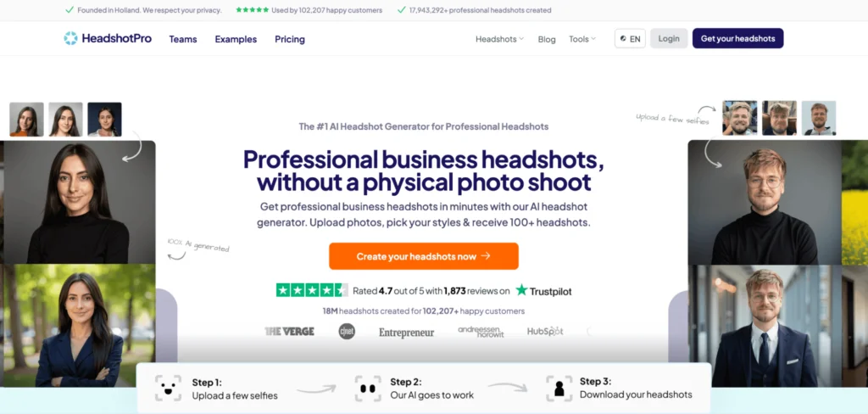
Task: Click the woman selfie with dark blue background
Action: [104, 119]
